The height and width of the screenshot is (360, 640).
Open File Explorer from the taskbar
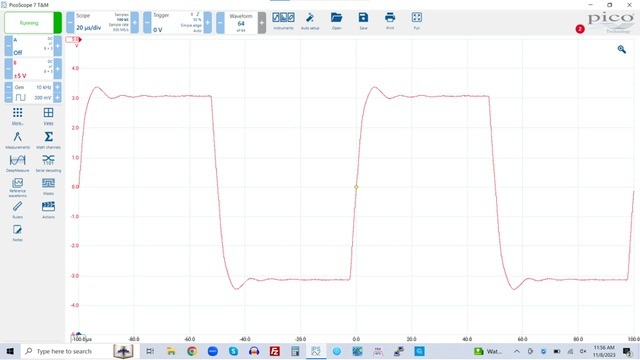(171, 351)
